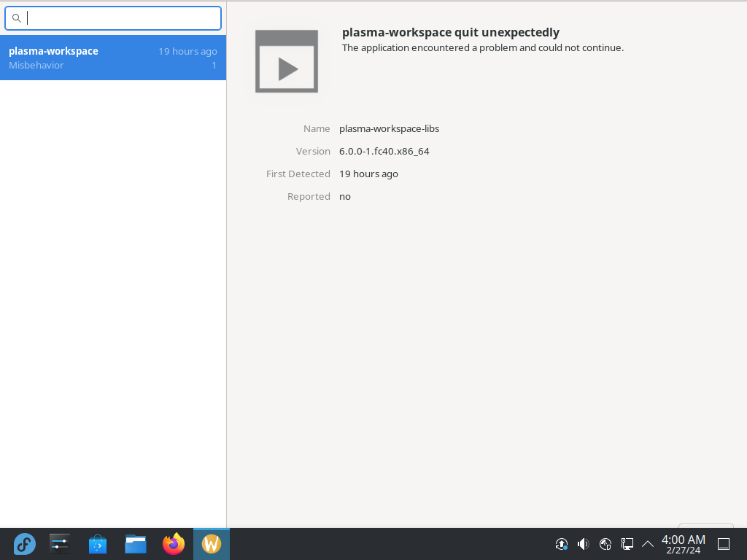
Task: Open the Discover software store
Action: (98, 544)
